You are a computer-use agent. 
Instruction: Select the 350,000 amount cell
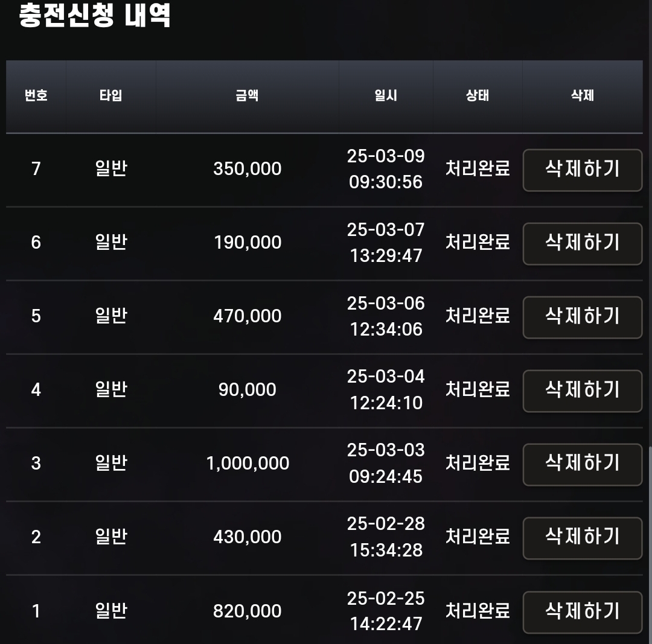(248, 169)
